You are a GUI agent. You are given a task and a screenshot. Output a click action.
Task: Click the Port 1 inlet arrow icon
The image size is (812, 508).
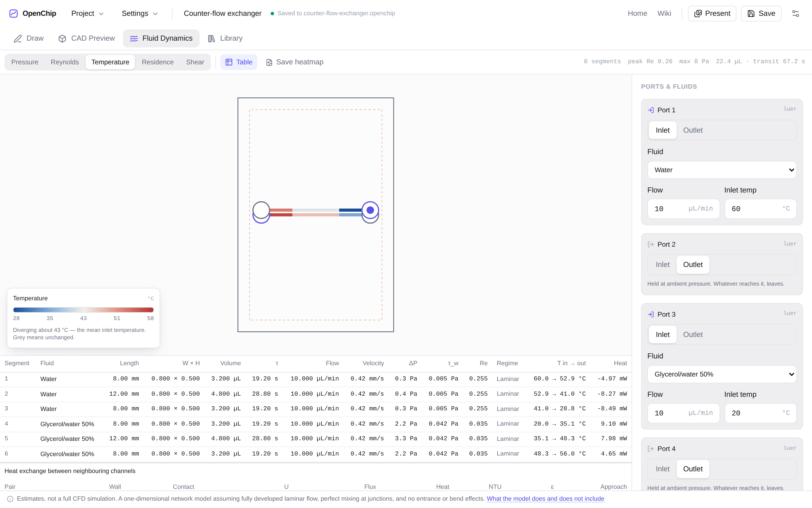coord(651,110)
